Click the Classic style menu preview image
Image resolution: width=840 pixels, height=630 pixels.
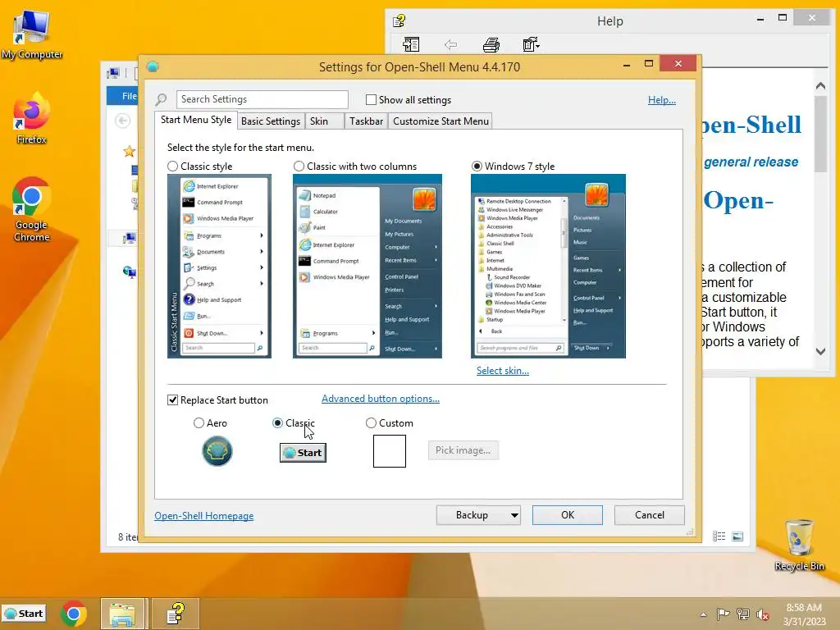(x=219, y=267)
